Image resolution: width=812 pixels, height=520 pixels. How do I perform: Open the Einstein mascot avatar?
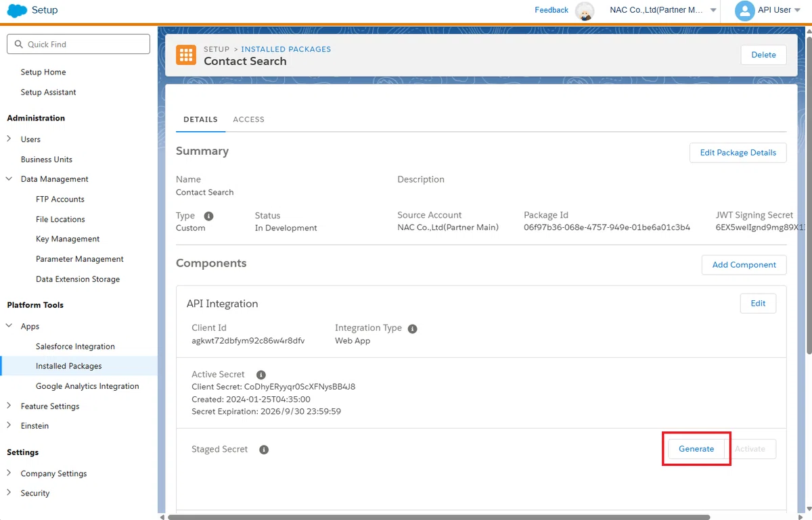click(585, 11)
